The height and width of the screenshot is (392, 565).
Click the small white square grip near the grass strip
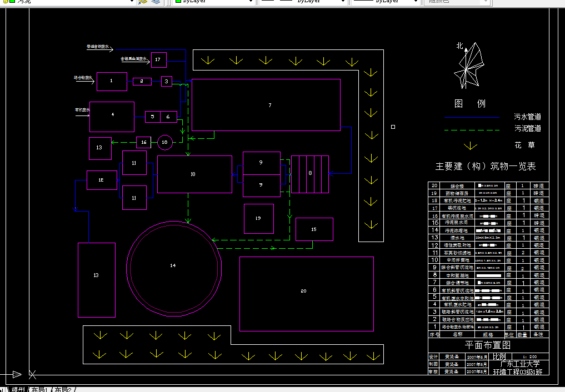pyautogui.click(x=393, y=127)
